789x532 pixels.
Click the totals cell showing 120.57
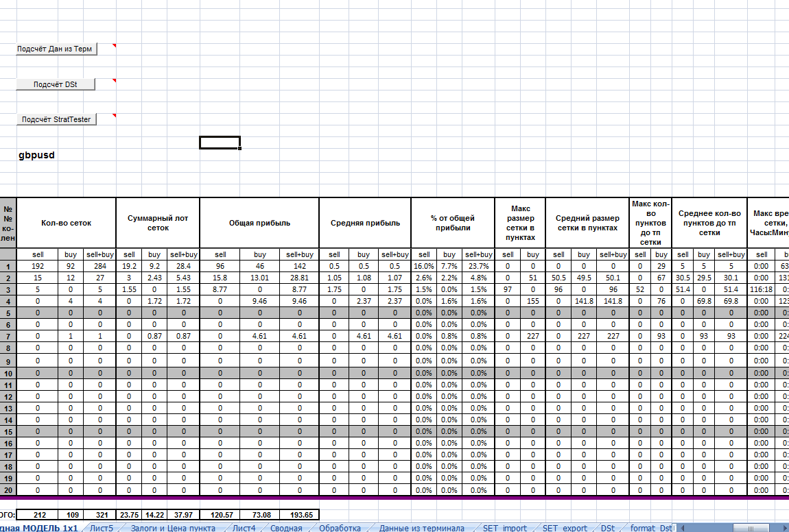pyautogui.click(x=222, y=514)
